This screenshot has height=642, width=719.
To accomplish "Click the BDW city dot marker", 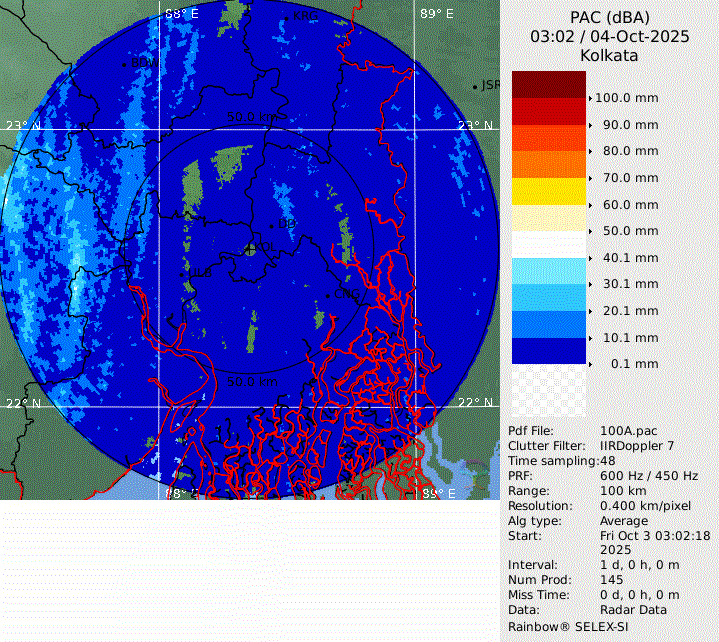I will click(x=124, y=64).
